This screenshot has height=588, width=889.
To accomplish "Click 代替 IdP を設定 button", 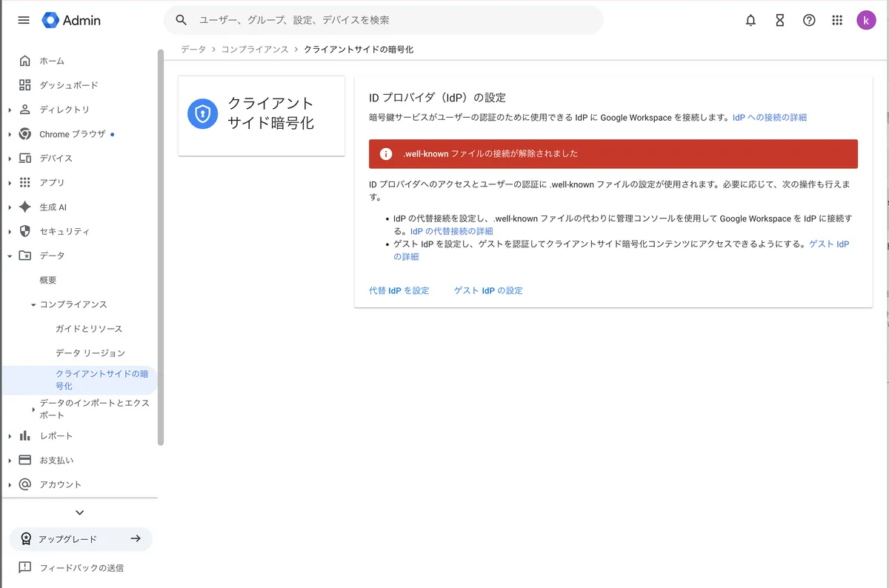I will (x=399, y=291).
